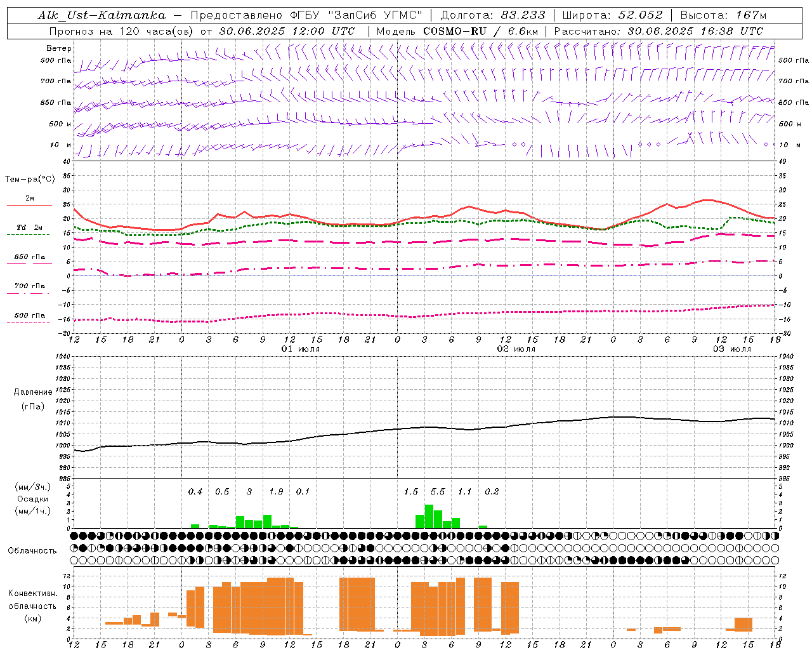Click the '0.4' three-hour precipitation value
The width and height of the screenshot is (812, 650).
(x=195, y=492)
